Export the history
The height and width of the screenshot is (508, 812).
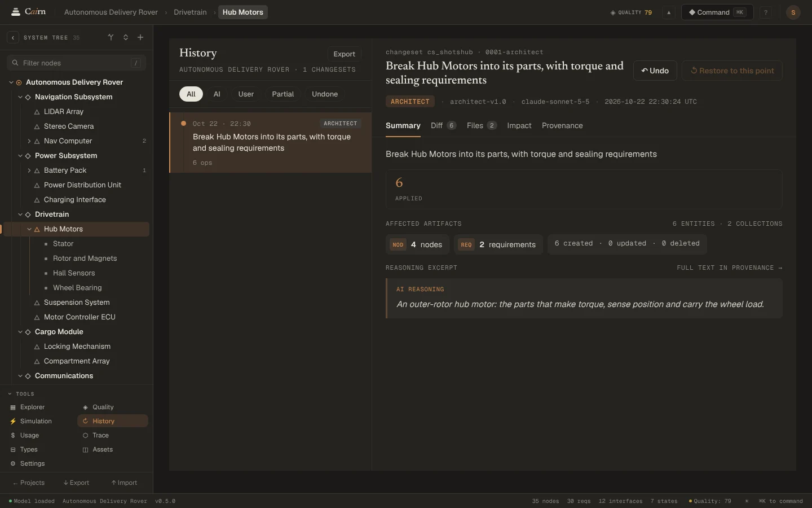344,54
